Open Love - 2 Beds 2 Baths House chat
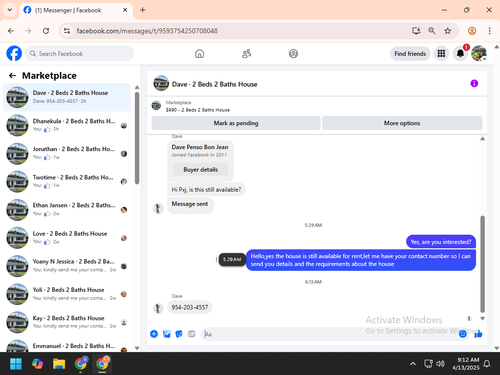The image size is (500, 375). point(67,238)
